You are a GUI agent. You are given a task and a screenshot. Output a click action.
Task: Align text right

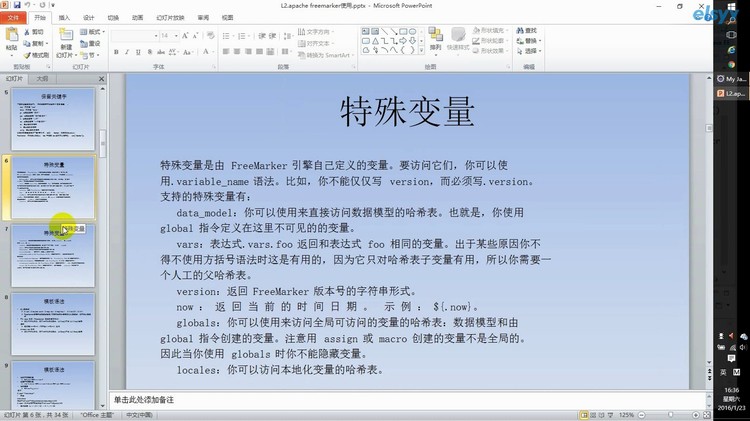[248, 51]
